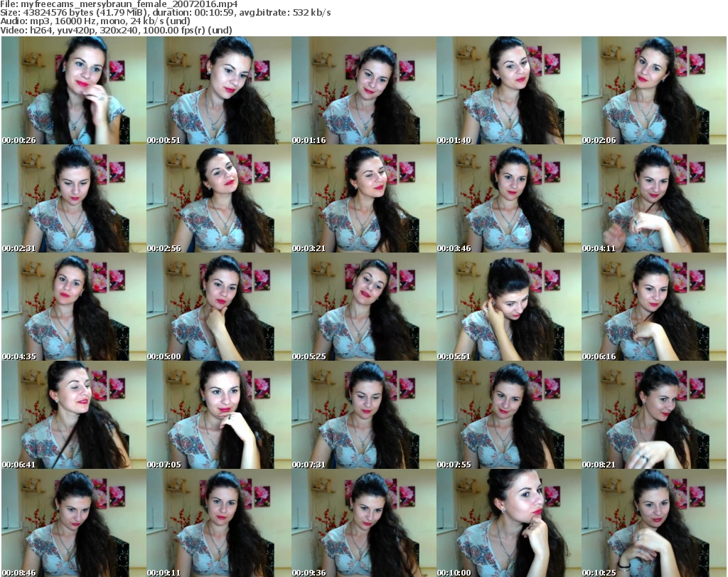Open the frame stamped 00:02:06
Image resolution: width=728 pixels, height=577 pixels.
coord(654,90)
